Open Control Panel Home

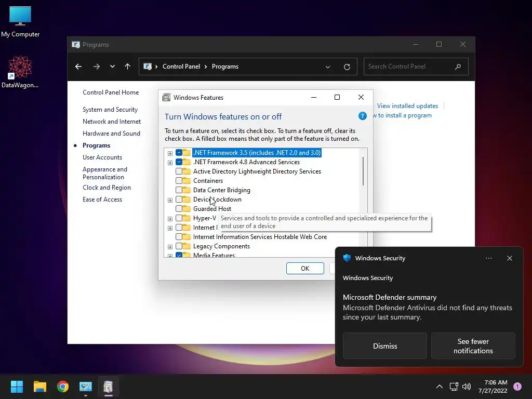click(x=111, y=92)
